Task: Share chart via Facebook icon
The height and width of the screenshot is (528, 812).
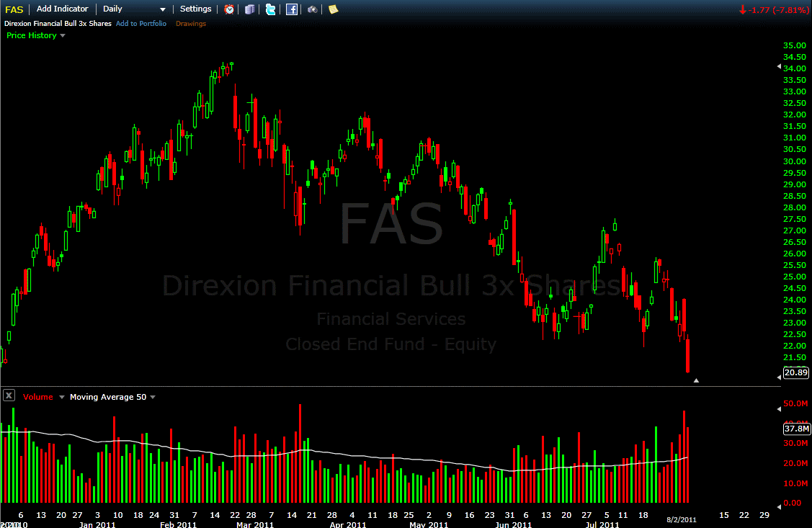Action: (292, 9)
